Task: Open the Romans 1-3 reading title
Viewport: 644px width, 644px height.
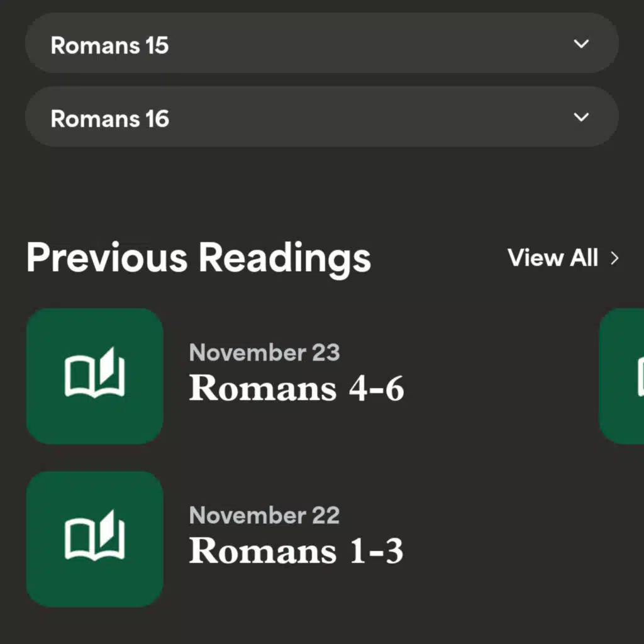Action: pos(296,551)
